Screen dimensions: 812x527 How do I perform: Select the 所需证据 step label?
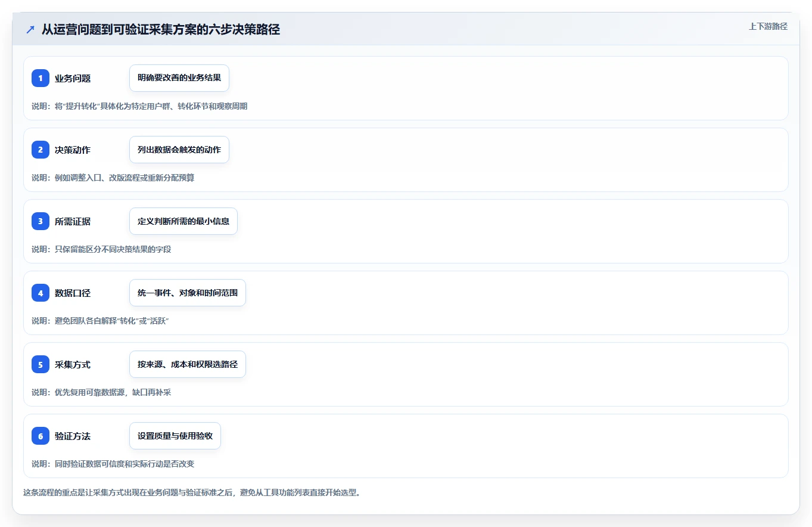73,221
